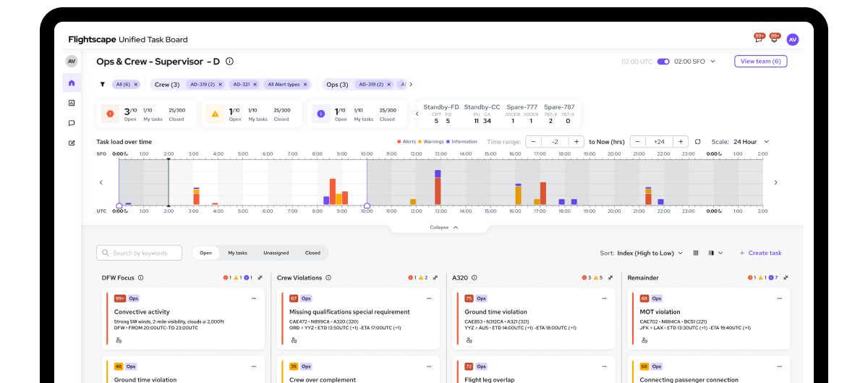Collapse the A320 column icon
Screen dimensions: 868x383
point(610,277)
